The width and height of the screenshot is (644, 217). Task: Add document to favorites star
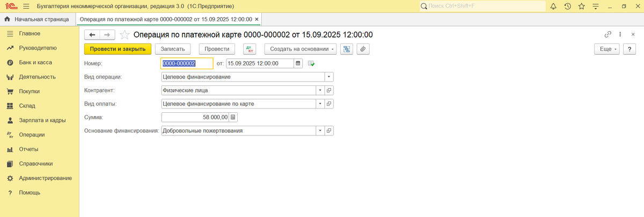coord(125,34)
